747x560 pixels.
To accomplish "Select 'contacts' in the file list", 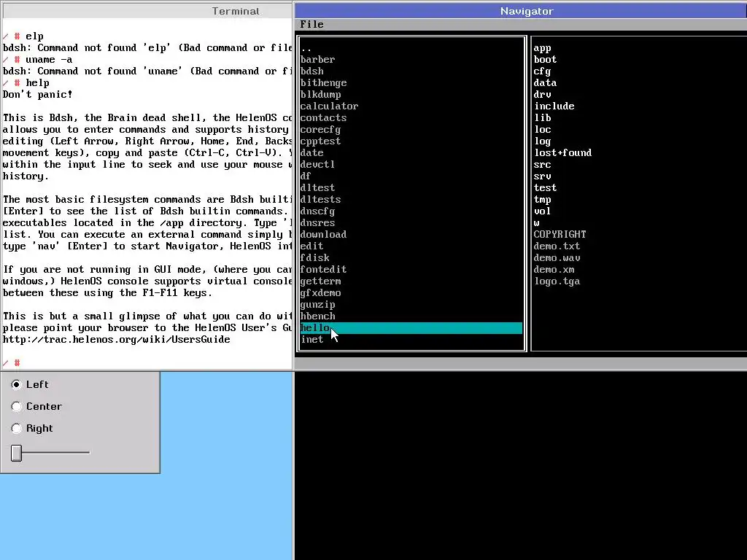I will pyautogui.click(x=323, y=117).
